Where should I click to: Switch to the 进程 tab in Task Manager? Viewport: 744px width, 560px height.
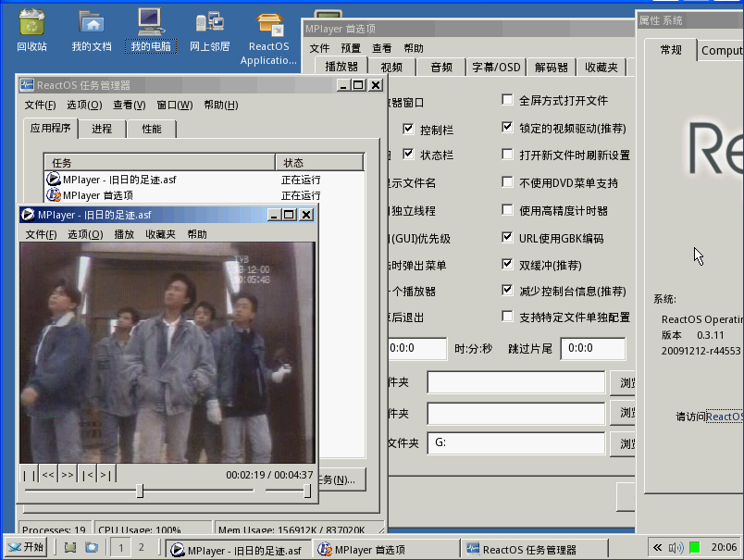click(102, 129)
